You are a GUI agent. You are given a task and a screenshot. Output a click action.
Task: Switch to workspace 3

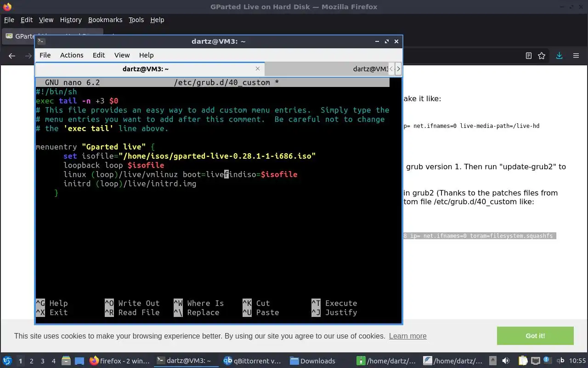pyautogui.click(x=43, y=361)
